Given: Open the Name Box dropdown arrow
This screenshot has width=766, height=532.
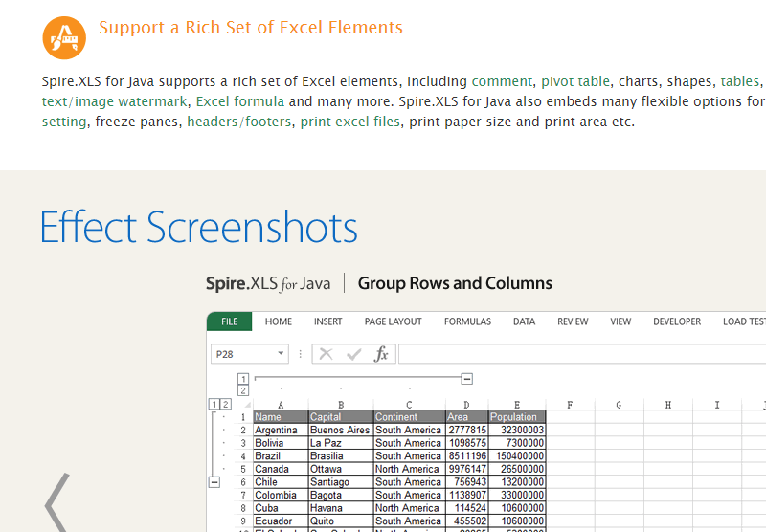Looking at the screenshot, I should pyautogui.click(x=281, y=353).
